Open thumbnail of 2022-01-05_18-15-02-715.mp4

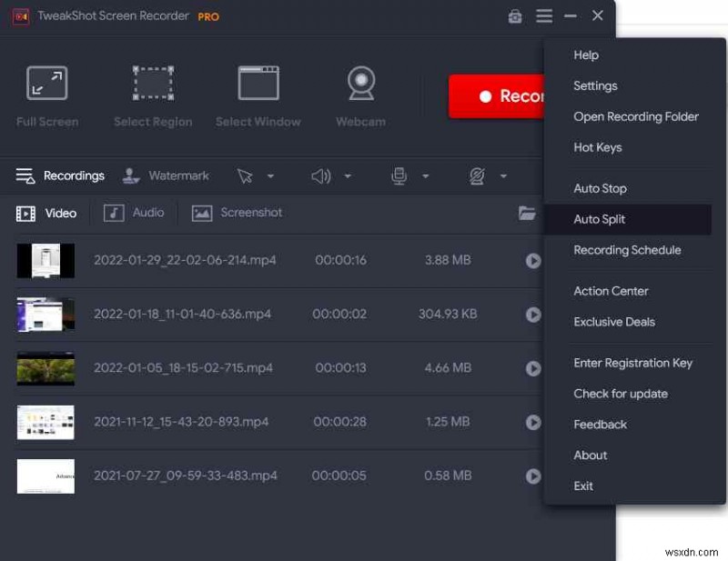(x=45, y=368)
